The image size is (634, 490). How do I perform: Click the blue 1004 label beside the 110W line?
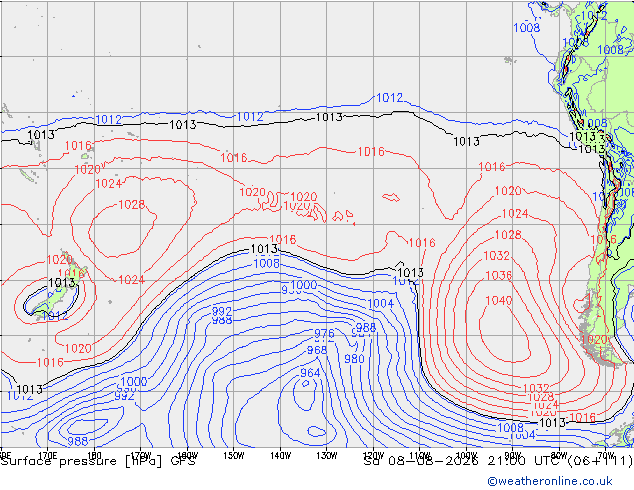[x=380, y=303]
